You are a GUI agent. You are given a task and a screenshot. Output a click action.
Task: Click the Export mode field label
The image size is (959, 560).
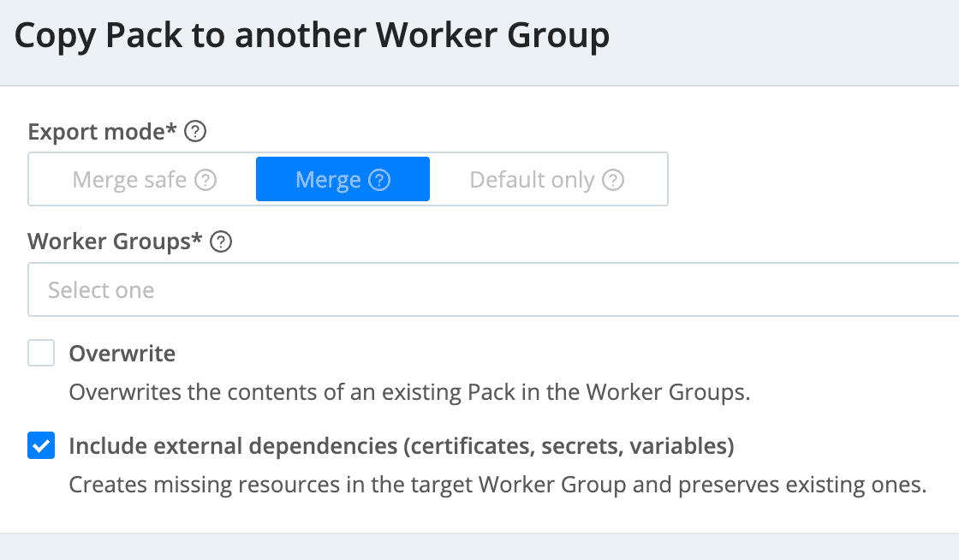102,132
